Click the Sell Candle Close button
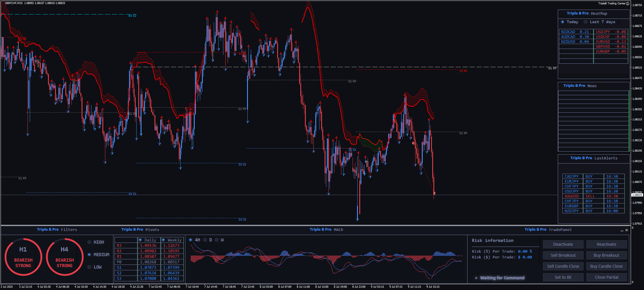This screenshot has width=644, height=290. click(563, 266)
